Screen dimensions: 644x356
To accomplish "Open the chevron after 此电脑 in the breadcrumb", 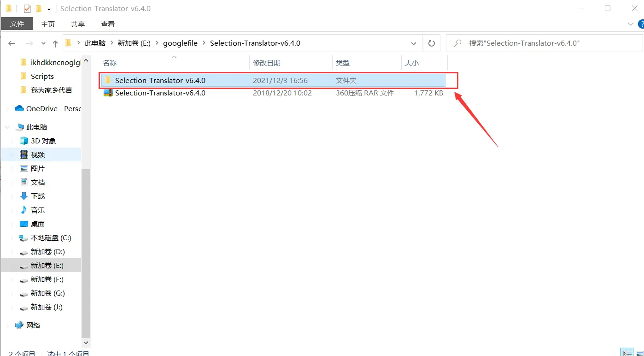I will click(111, 43).
